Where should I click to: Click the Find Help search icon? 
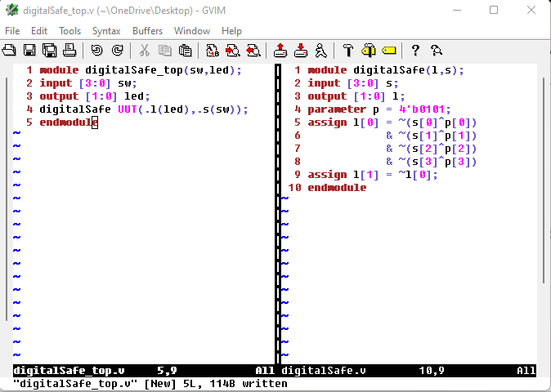point(436,51)
